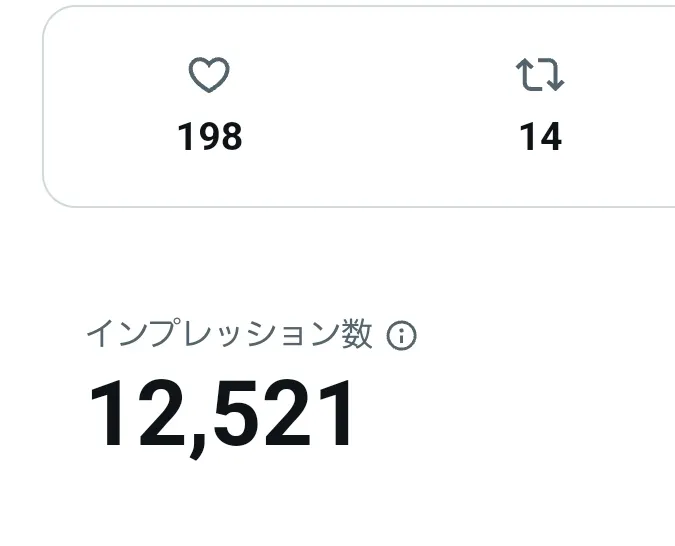Image resolution: width=675 pixels, height=546 pixels.
Task: Click the two-arrow loop repost symbol
Action: point(540,74)
